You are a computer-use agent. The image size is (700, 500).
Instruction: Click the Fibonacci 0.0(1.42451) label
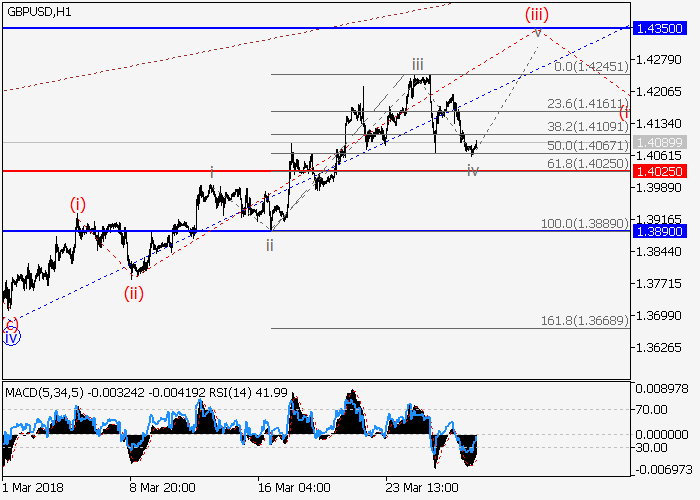591,67
